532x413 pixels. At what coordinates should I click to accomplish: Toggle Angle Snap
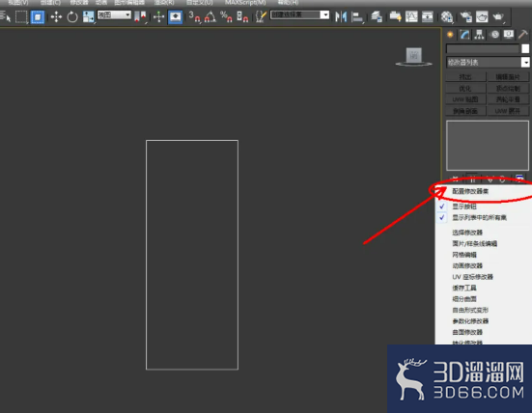(x=210, y=16)
